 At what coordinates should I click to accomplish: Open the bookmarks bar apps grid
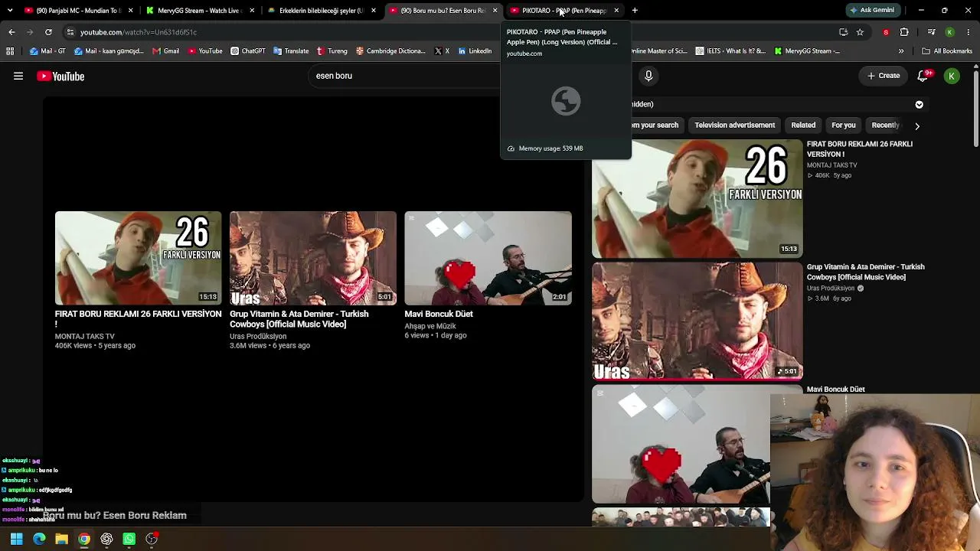pyautogui.click(x=10, y=51)
